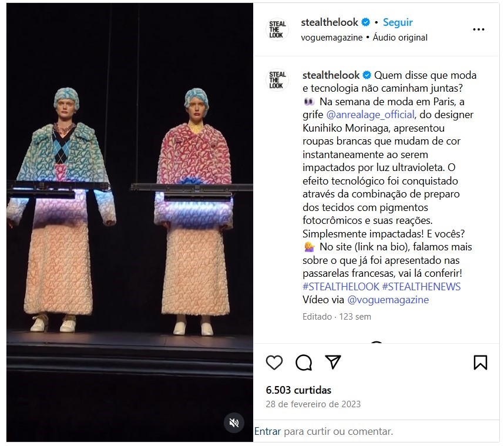Click the Seguir follow button
This screenshot has height=446, width=504.
398,22
